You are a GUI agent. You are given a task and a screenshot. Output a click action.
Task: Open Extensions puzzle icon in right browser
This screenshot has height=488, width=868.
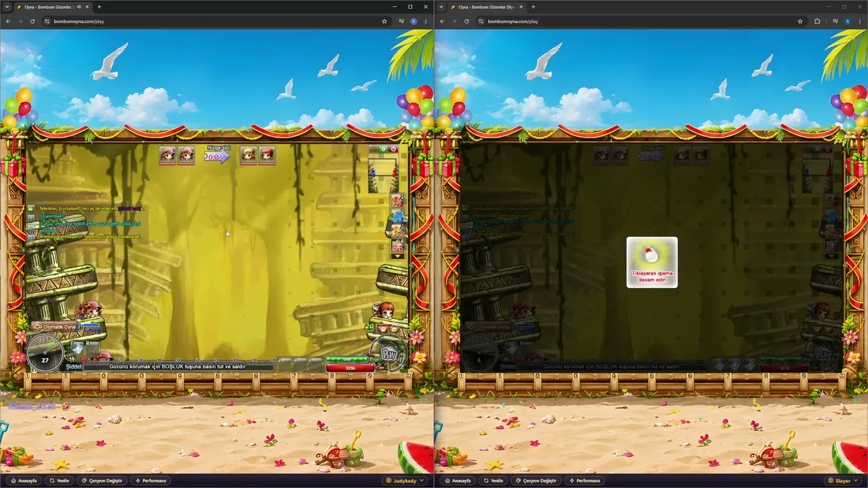(817, 21)
